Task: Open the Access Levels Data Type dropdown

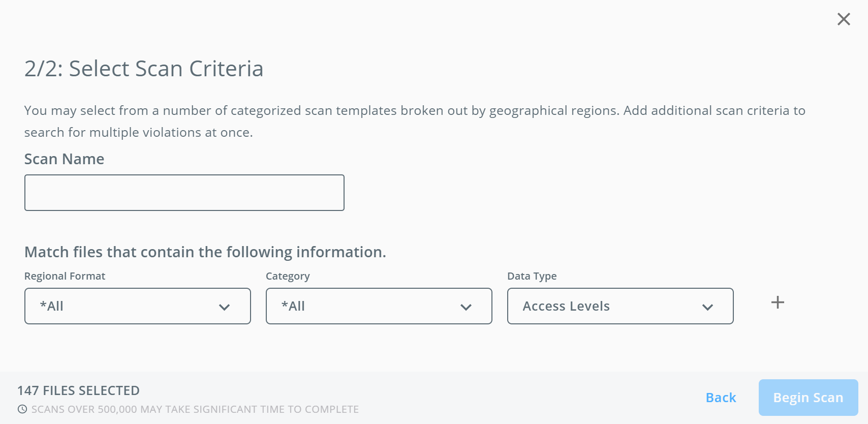Action: tap(621, 306)
